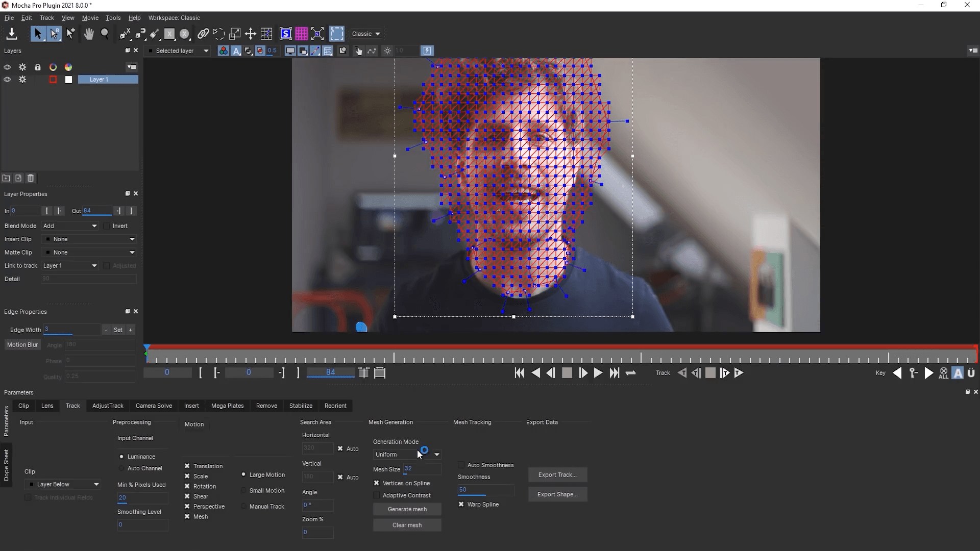Click the Expand Surface icon

[x=317, y=34]
